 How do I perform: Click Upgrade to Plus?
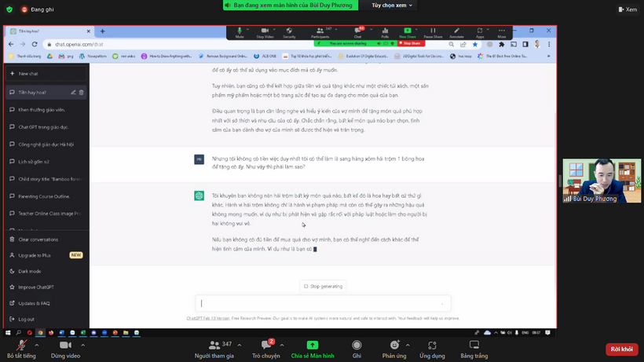point(46,255)
